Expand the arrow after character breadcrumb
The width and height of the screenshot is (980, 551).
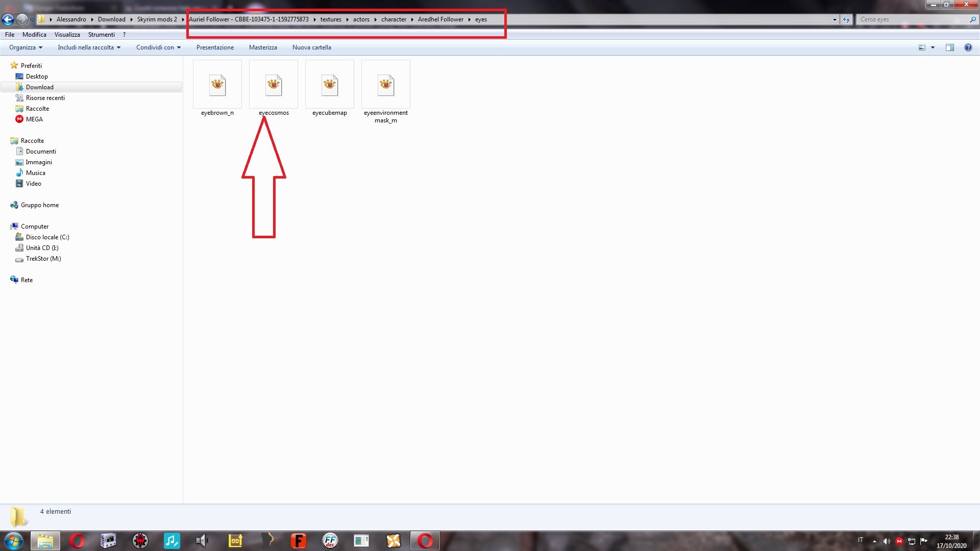[412, 20]
